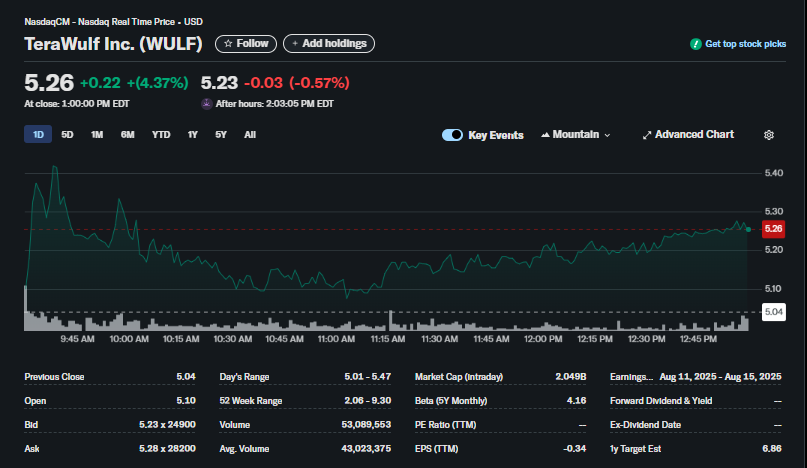Select the 6M range tab
Image resolution: width=807 pixels, height=468 pixels.
[128, 135]
